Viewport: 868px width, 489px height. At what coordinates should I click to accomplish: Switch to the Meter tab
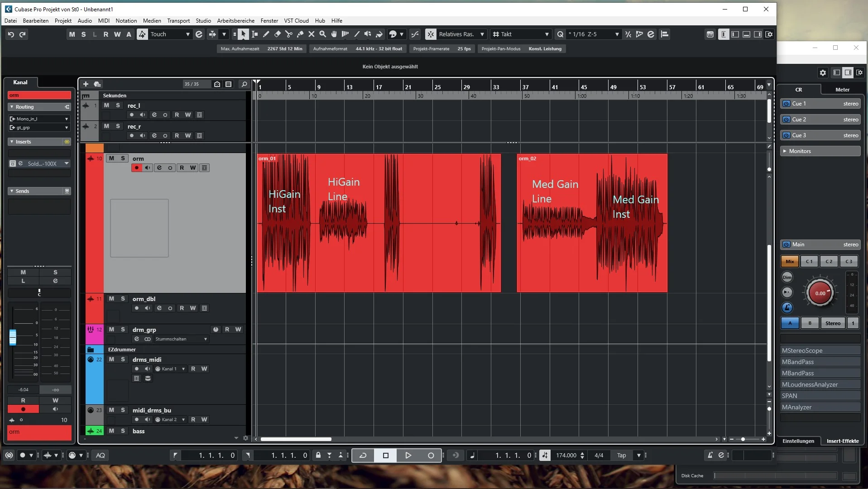tap(842, 90)
